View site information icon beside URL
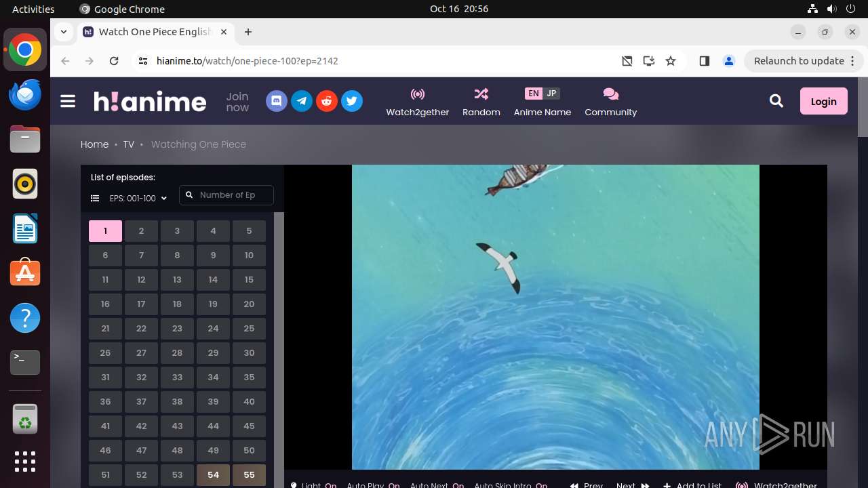The height and width of the screenshot is (488, 868). pos(142,61)
